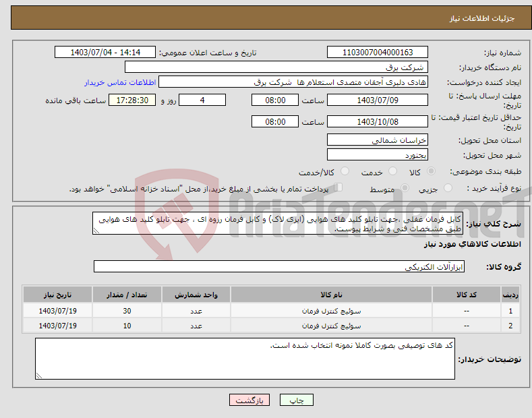This screenshot has width=532, height=418.
Task: Select the متوسط purchase type radio
Action: (405, 188)
